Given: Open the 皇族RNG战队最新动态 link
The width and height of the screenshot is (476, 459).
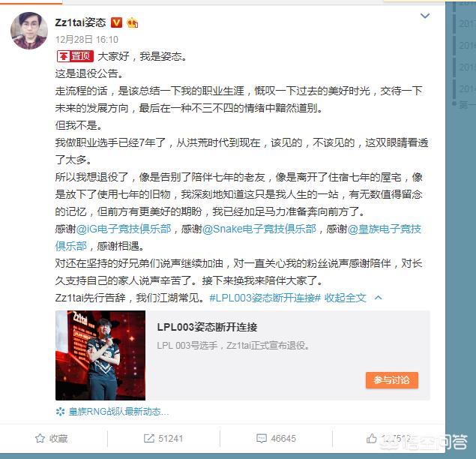Looking at the screenshot, I should point(118,412).
